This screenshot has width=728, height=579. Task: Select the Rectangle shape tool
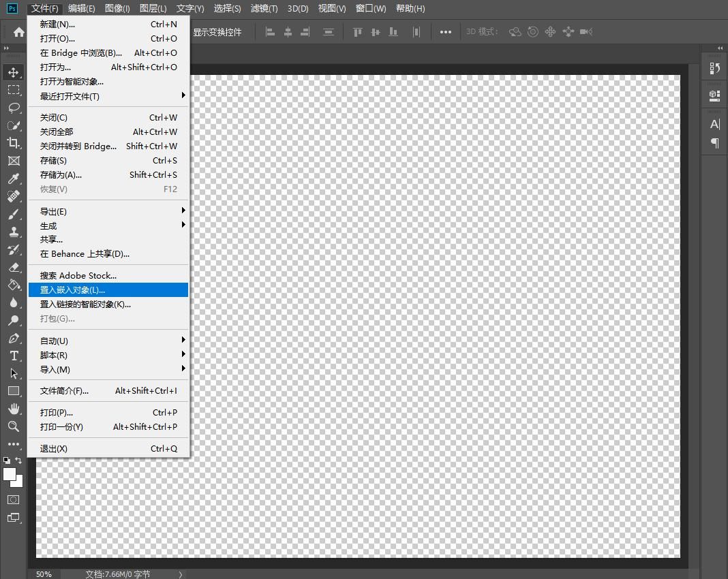[14, 391]
